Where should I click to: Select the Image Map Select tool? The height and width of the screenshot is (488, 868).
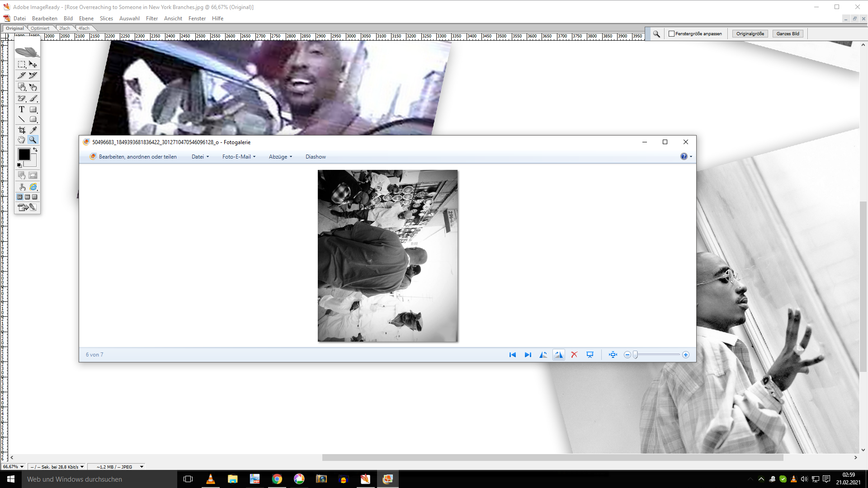[x=33, y=87]
